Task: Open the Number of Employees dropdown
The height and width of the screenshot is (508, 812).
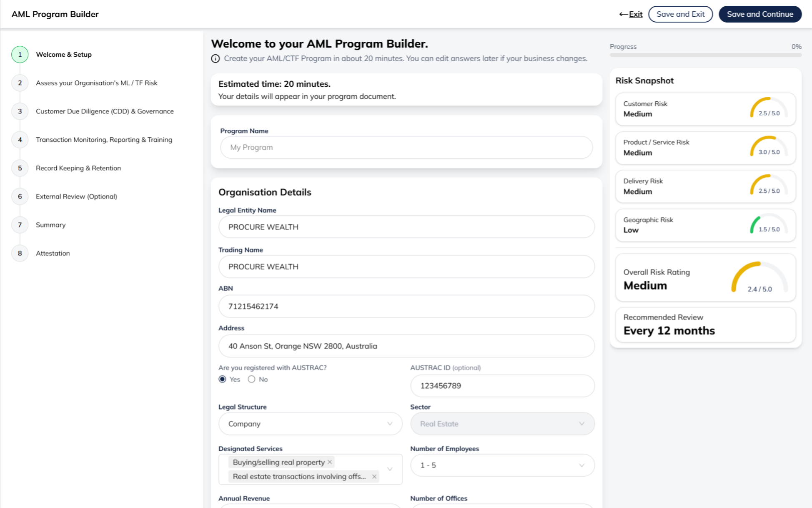Action: pos(502,465)
